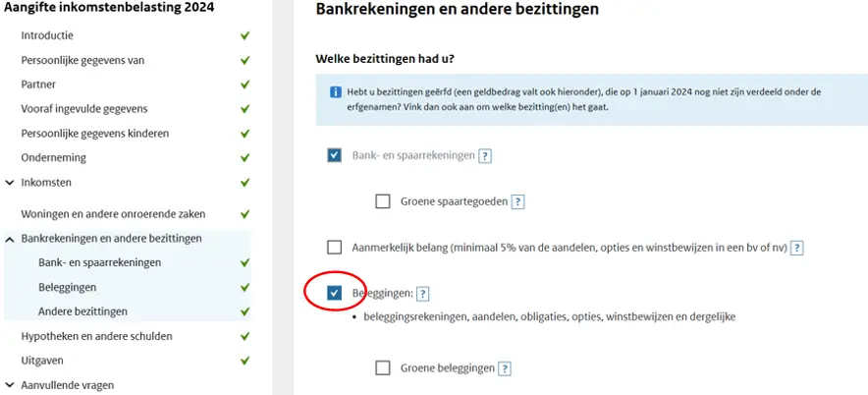Expand Aanvullende vragen in sidebar
Viewport: 868px width, 395px height.
click(10, 386)
